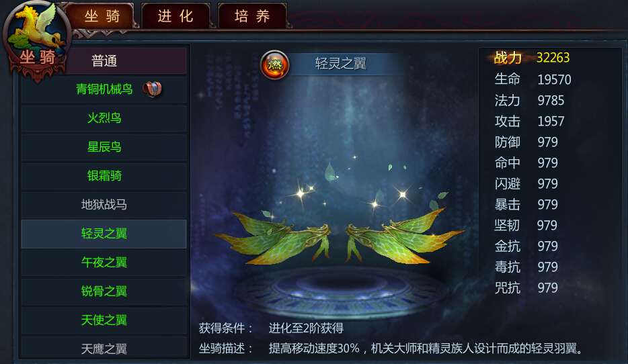
Task: Open the 进化 tab
Action: point(175,16)
